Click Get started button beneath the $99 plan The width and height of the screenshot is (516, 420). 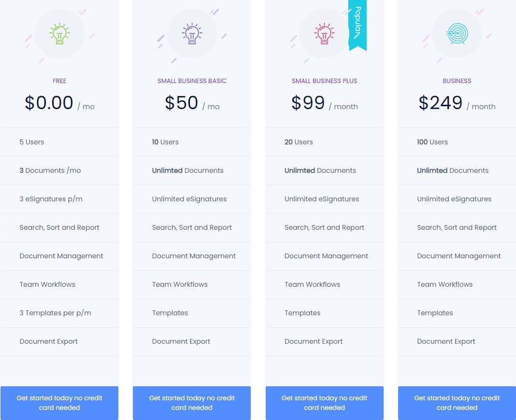[324, 403]
